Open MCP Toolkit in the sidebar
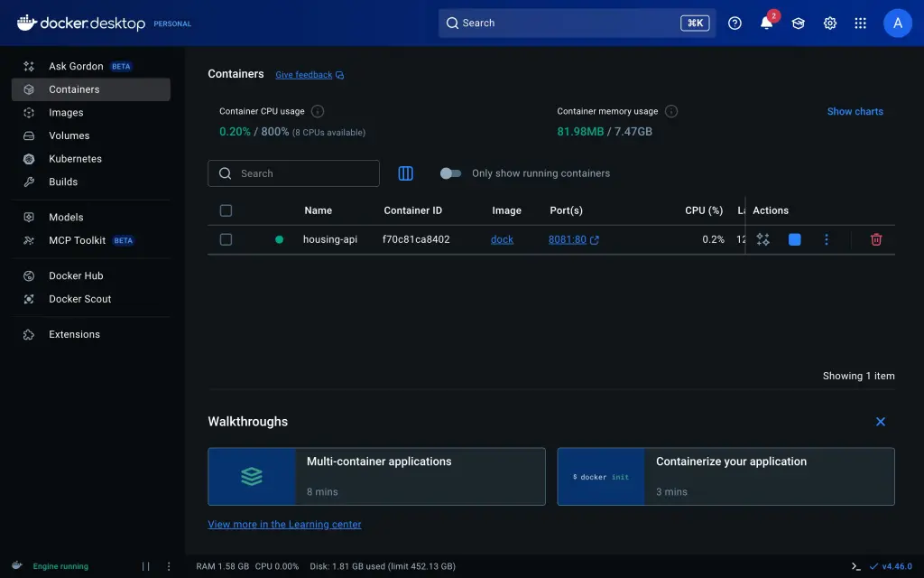Viewport: 924px width, 578px height. 91,240
